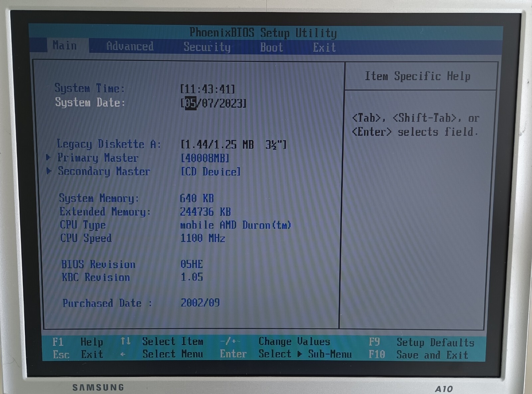The image size is (532, 394).
Task: Click the Purchased Date label
Action: (107, 303)
